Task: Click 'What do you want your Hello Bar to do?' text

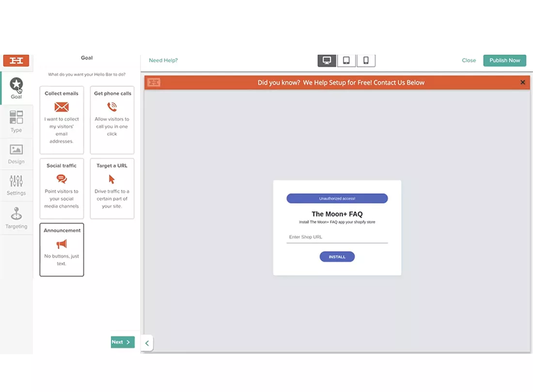Action: pyautogui.click(x=87, y=75)
